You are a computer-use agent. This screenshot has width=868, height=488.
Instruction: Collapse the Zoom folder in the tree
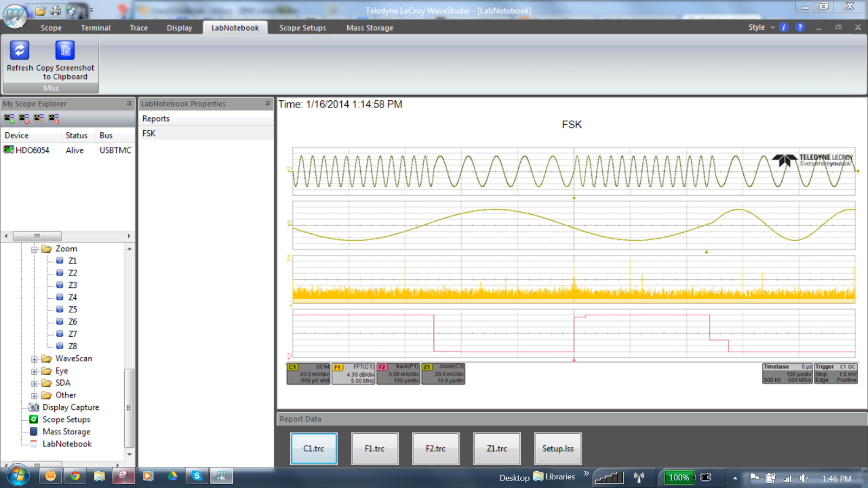34,249
